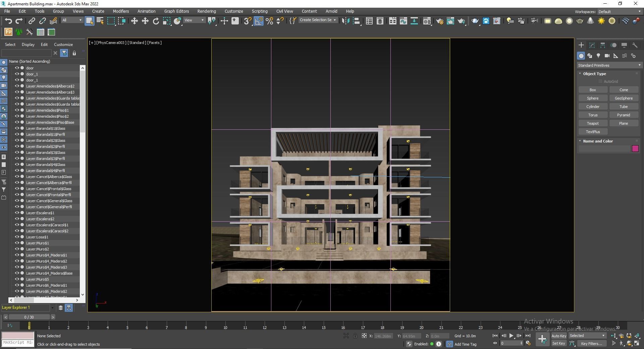Select Helpers category in Create panel
644x349 pixels.
616,56
